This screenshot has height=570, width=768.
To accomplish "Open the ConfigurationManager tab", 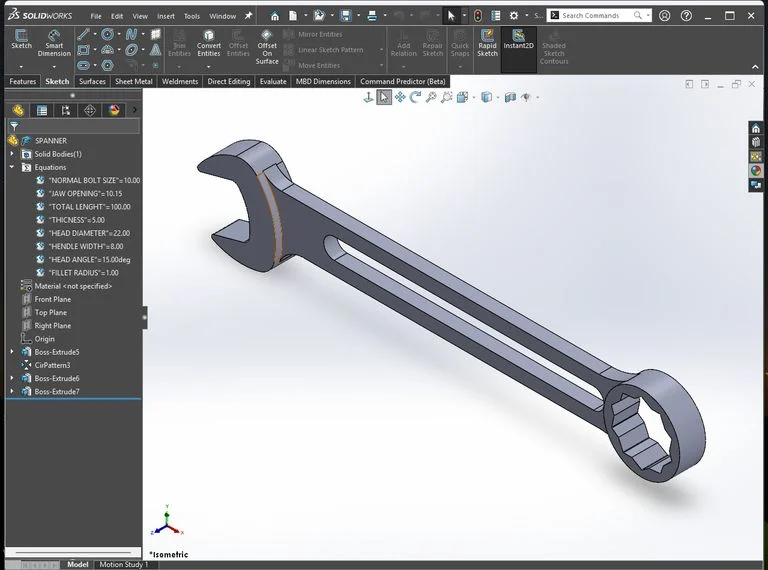I will click(66, 110).
